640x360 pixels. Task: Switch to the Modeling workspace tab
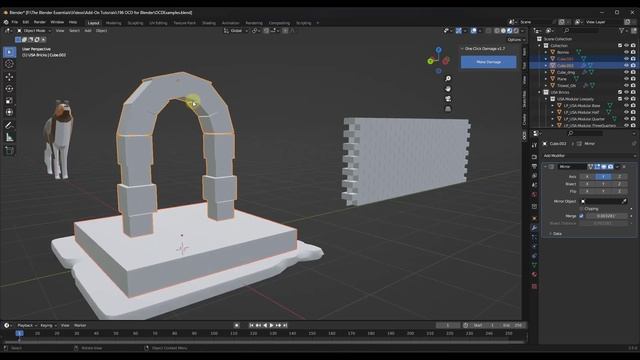click(113, 23)
